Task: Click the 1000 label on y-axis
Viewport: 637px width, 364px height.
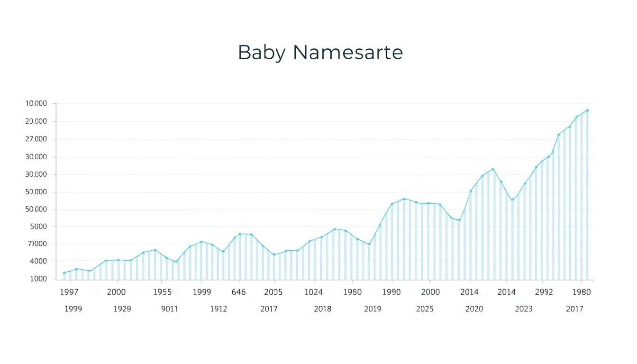Action: click(x=38, y=279)
